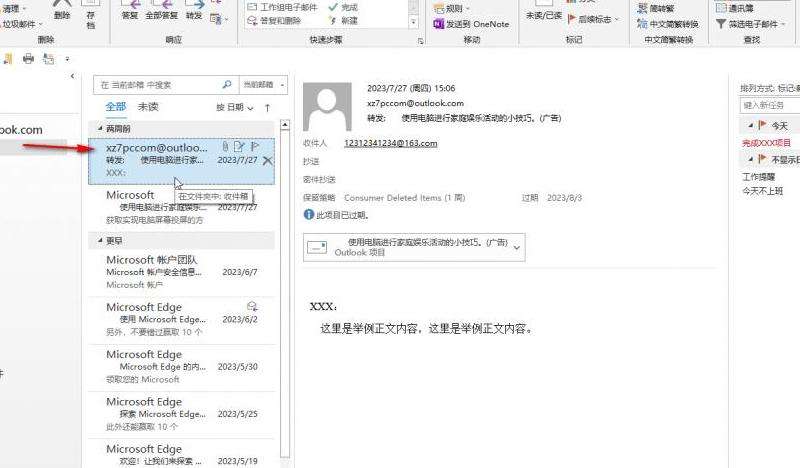Click 中文简繁转换 button
Screen dimensions: 800x468
point(668,24)
